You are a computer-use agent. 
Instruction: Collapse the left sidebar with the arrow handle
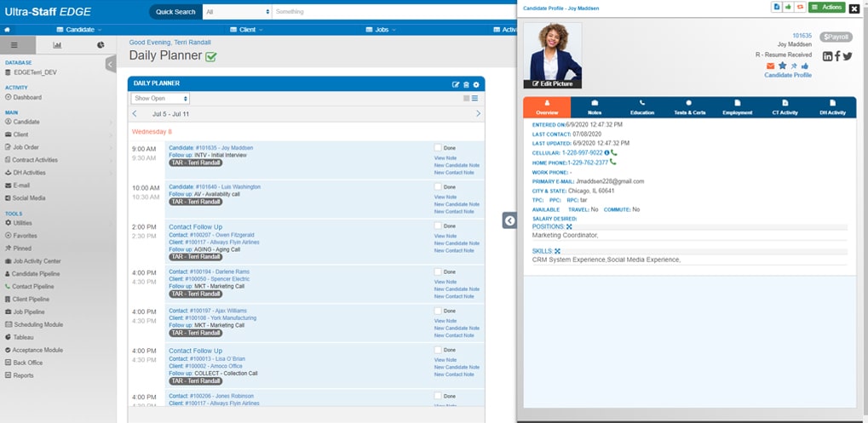[110, 64]
